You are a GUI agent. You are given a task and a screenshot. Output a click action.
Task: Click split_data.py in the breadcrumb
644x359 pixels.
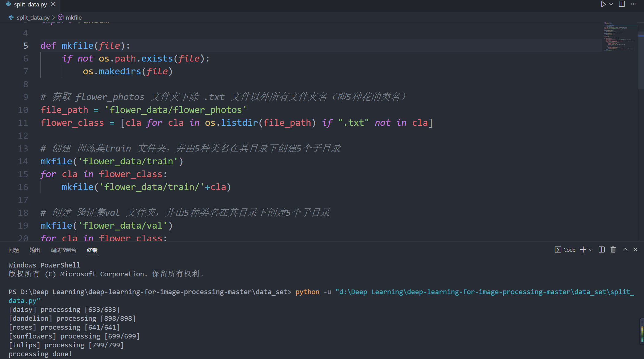pyautogui.click(x=33, y=17)
